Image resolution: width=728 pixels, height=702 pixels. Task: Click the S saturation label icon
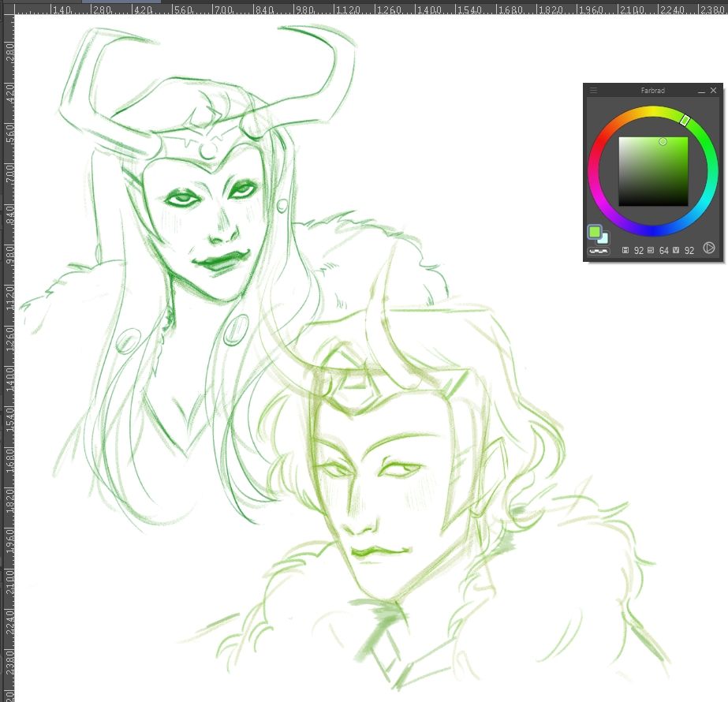pyautogui.click(x=651, y=250)
